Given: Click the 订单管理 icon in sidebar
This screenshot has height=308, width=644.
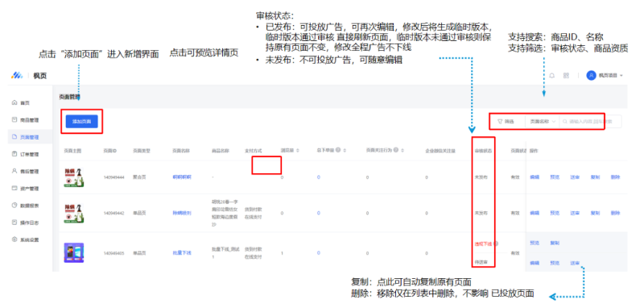Looking at the screenshot, I should 14,154.
